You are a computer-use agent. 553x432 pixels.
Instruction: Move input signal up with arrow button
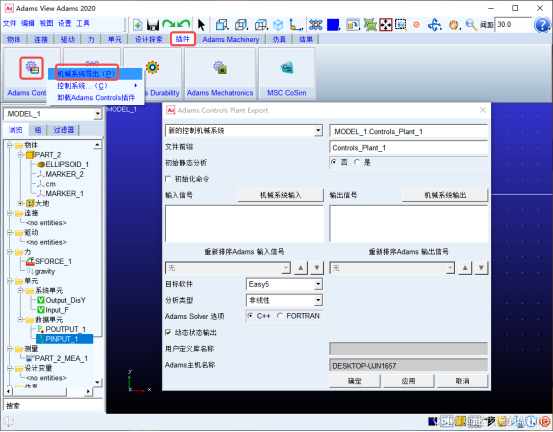(300, 268)
